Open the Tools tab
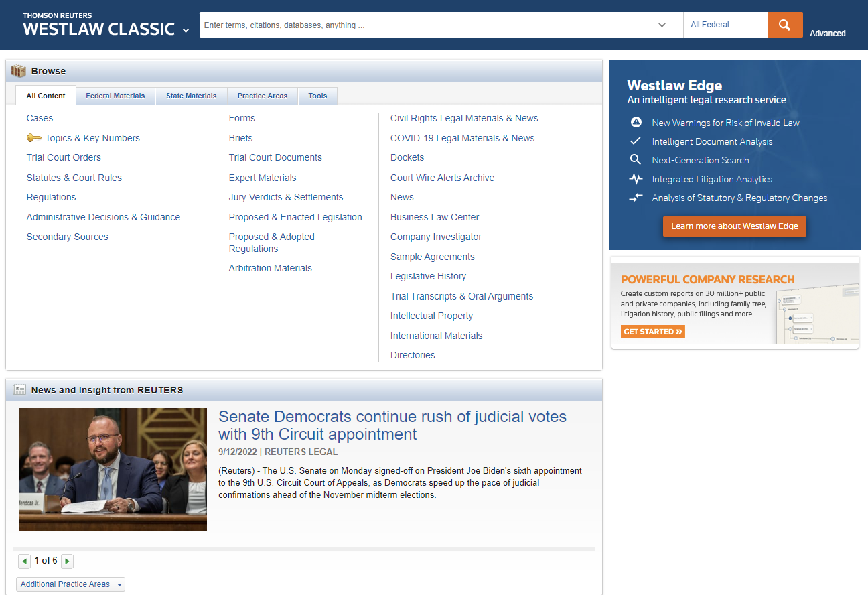The height and width of the screenshot is (595, 868). 317,96
